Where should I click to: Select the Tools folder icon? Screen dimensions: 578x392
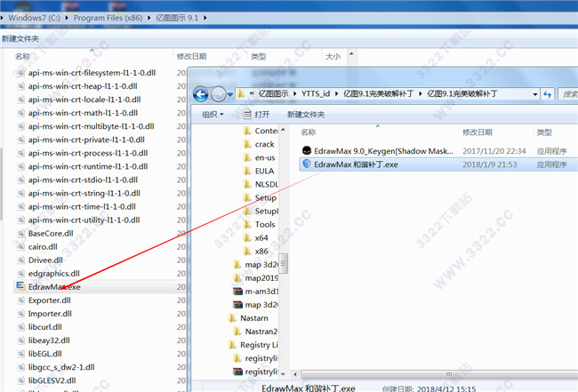pyautogui.click(x=248, y=224)
